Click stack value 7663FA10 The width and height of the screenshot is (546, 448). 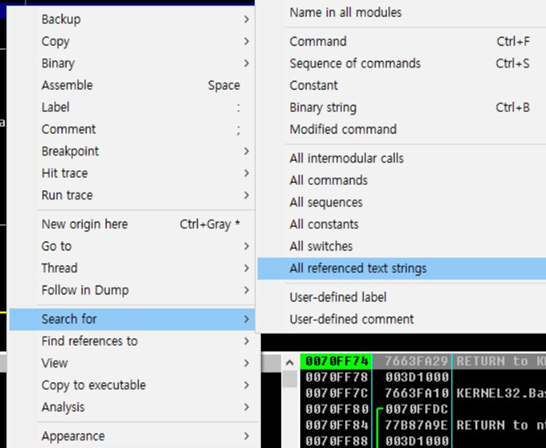pyautogui.click(x=416, y=393)
